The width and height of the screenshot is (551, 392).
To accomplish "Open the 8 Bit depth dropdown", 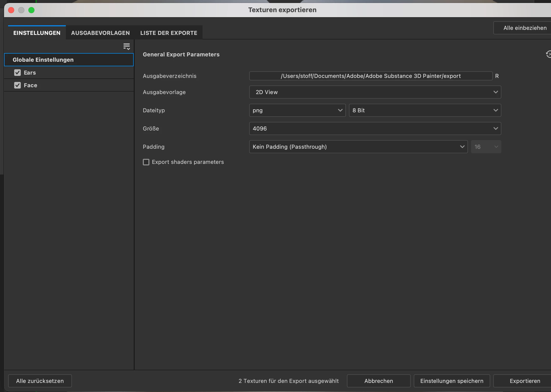I will coord(425,110).
